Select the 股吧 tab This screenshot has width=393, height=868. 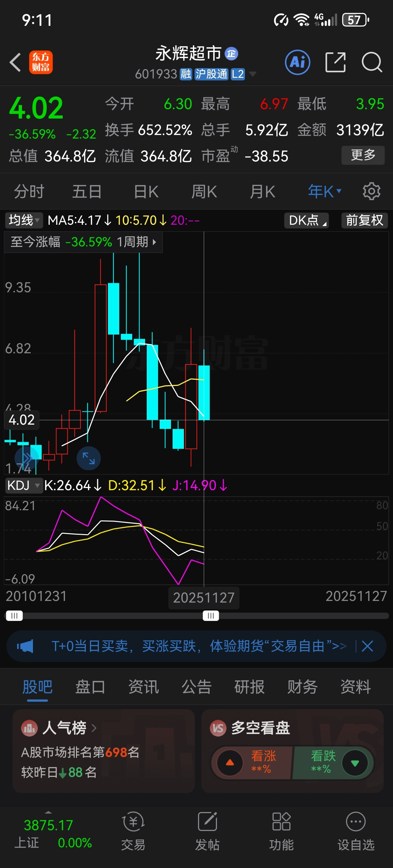point(37,687)
